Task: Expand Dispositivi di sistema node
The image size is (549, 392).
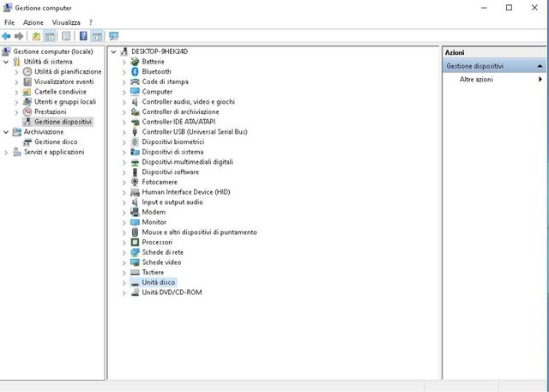Action: [124, 152]
